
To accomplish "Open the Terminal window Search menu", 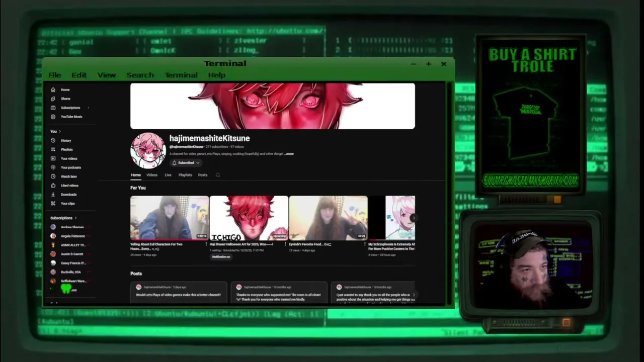I will point(140,75).
